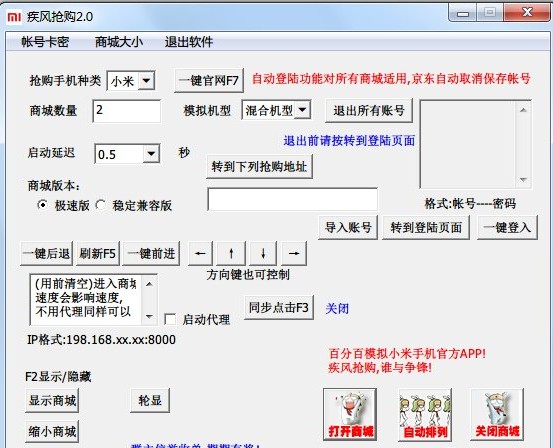Click the left arrow direction button

pyautogui.click(x=200, y=253)
